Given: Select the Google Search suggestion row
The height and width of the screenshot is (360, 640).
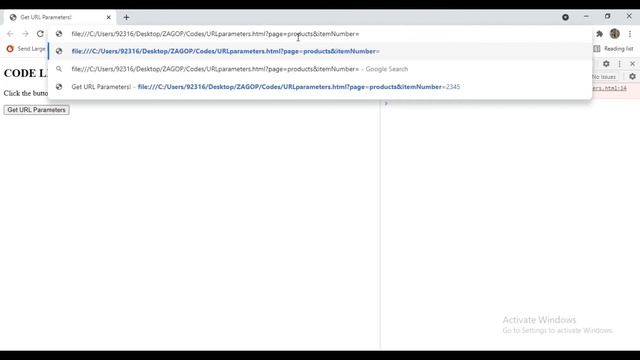Looking at the screenshot, I should pos(320,69).
